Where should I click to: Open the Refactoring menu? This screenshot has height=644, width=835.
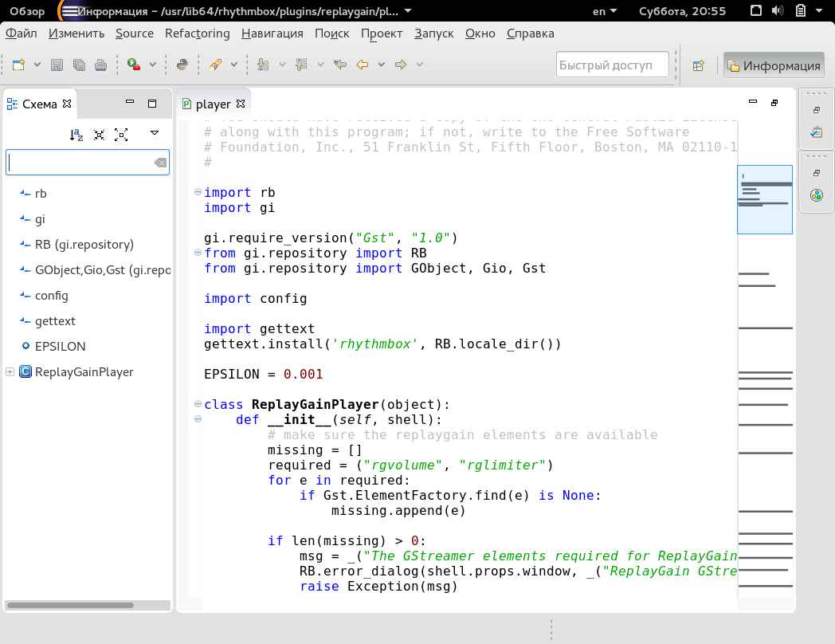198,33
